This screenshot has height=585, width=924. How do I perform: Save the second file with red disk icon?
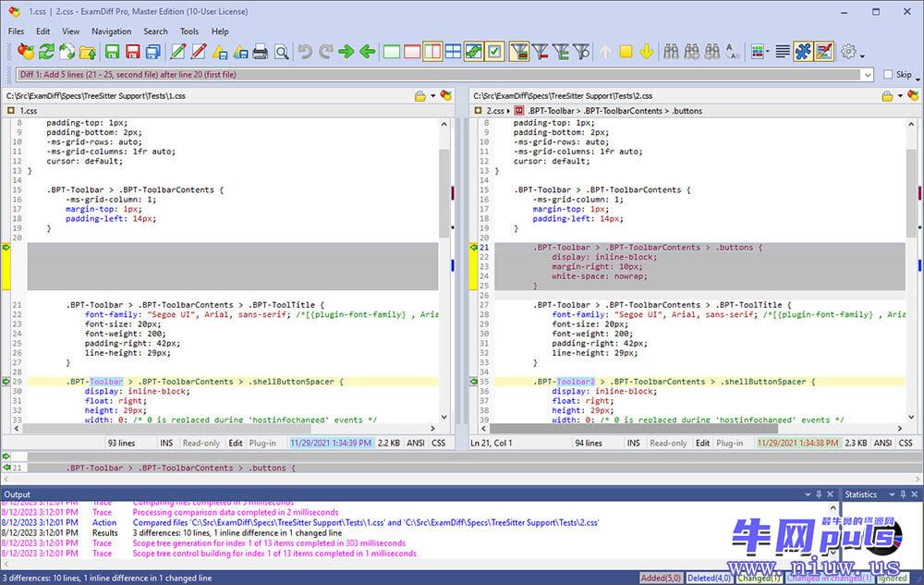132,52
